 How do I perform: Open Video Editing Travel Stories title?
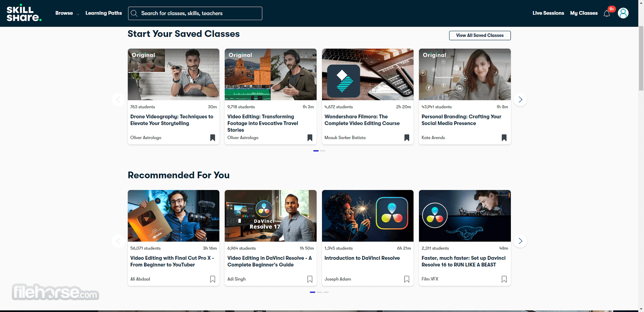tap(263, 123)
